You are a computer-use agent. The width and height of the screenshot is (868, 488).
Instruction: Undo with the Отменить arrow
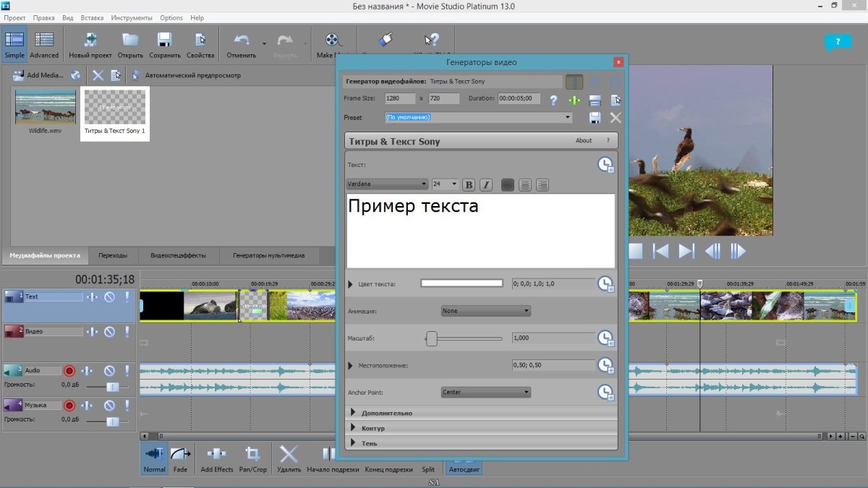click(242, 45)
